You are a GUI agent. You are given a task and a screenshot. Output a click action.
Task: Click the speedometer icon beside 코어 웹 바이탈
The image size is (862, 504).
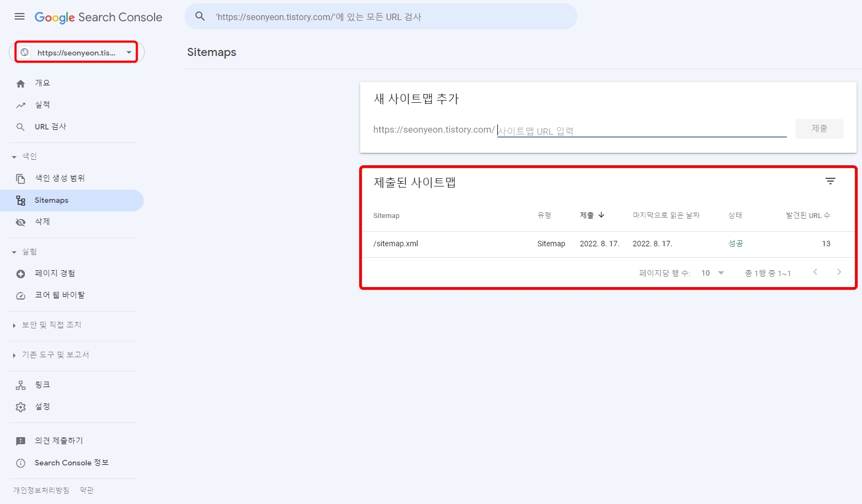[21, 296]
